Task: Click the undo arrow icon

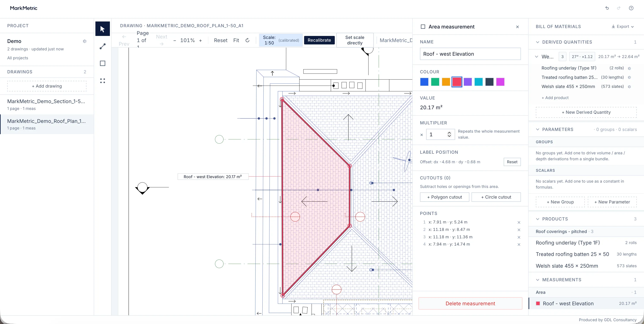Action: click(x=607, y=8)
